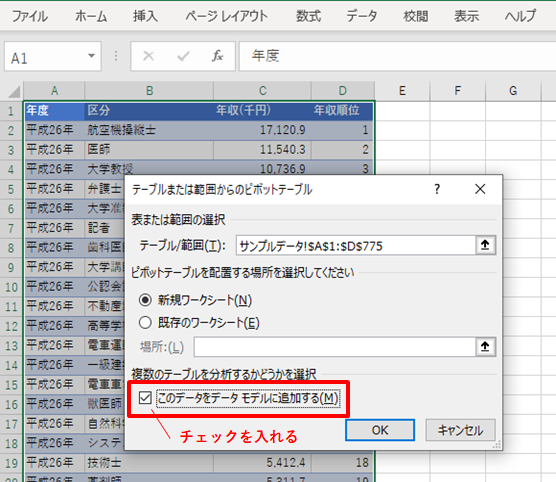Select column C header
Viewport: 556px width, 482px height.
click(262, 91)
